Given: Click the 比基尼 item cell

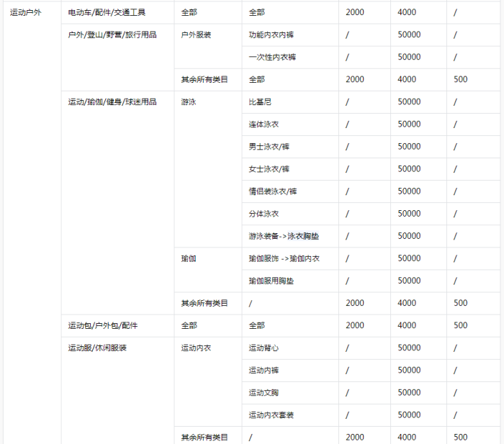Looking at the screenshot, I should click(x=260, y=101).
